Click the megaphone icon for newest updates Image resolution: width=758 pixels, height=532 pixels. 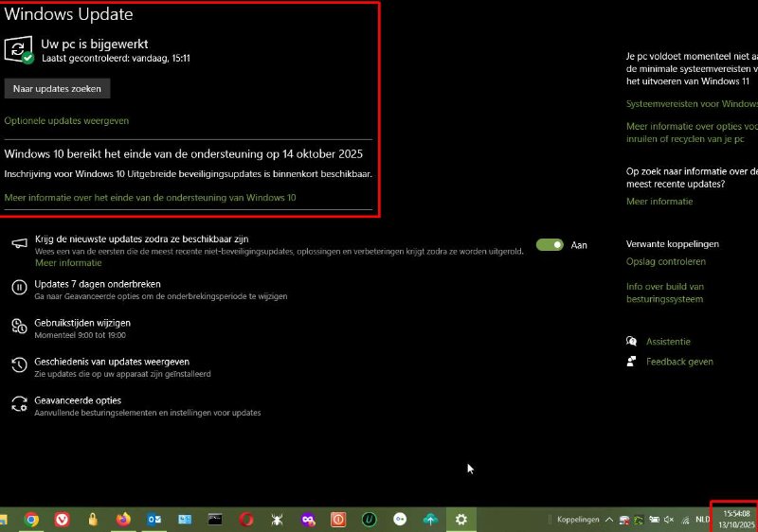[19, 243]
